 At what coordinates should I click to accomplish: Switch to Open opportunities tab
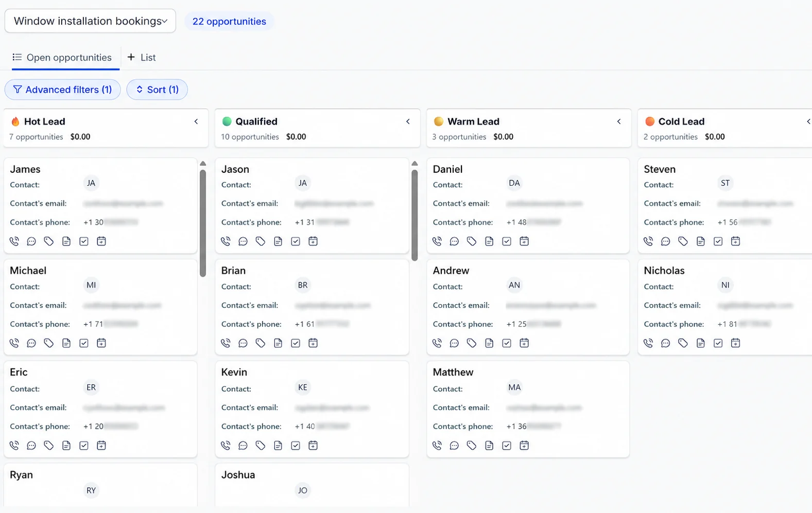[62, 58]
